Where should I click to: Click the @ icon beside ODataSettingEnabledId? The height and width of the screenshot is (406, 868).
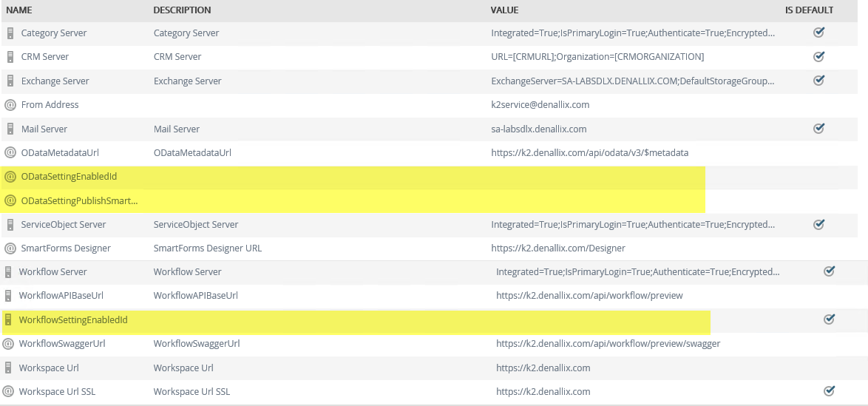coord(10,177)
